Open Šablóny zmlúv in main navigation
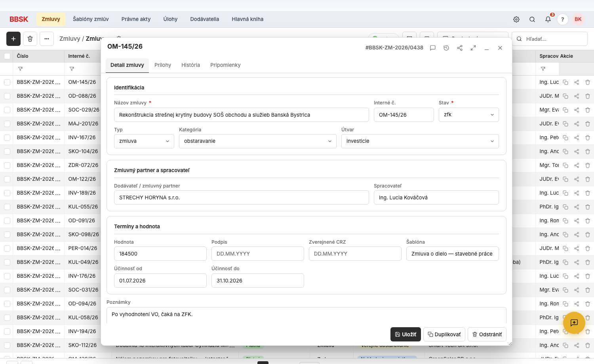 (x=91, y=19)
